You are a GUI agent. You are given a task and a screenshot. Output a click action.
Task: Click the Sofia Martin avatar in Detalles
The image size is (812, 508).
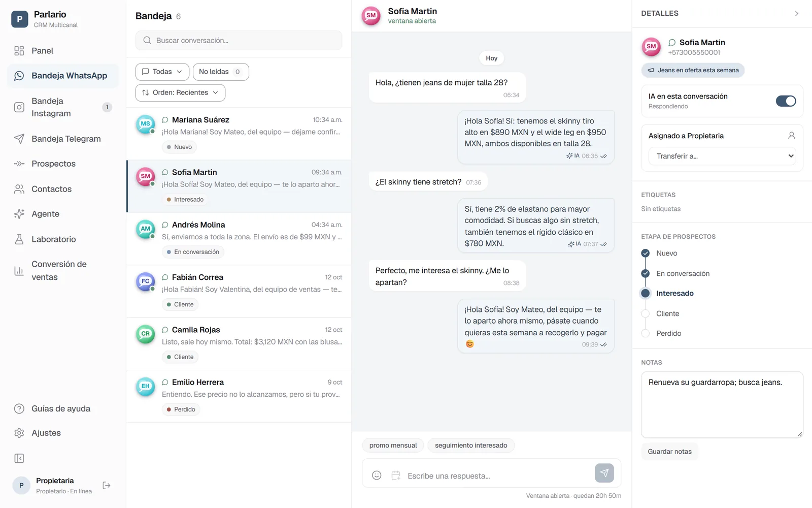pyautogui.click(x=651, y=47)
